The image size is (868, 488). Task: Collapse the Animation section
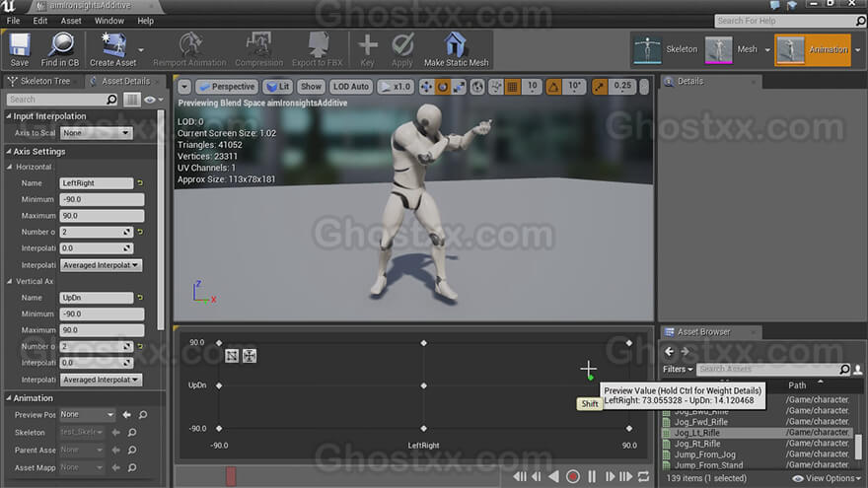click(x=9, y=398)
